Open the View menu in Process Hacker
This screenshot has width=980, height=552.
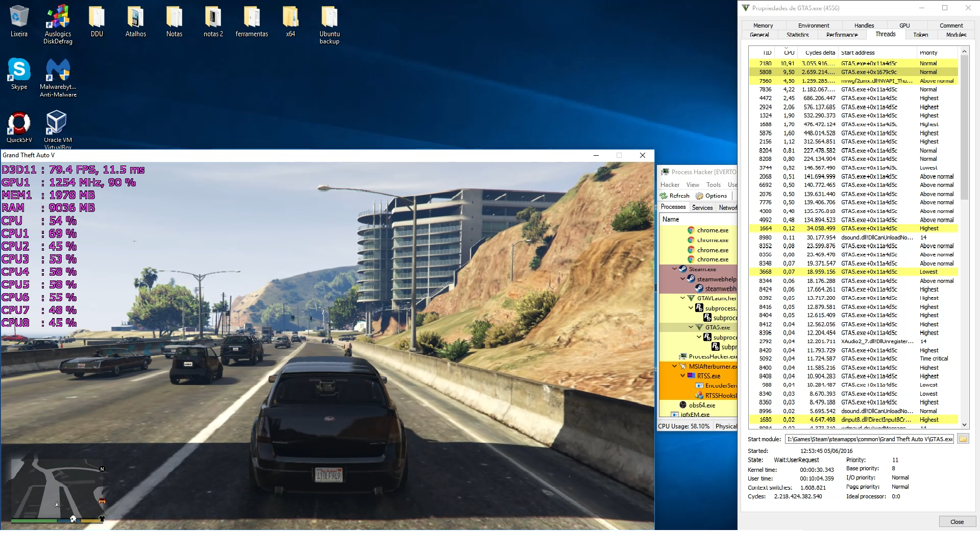click(693, 185)
